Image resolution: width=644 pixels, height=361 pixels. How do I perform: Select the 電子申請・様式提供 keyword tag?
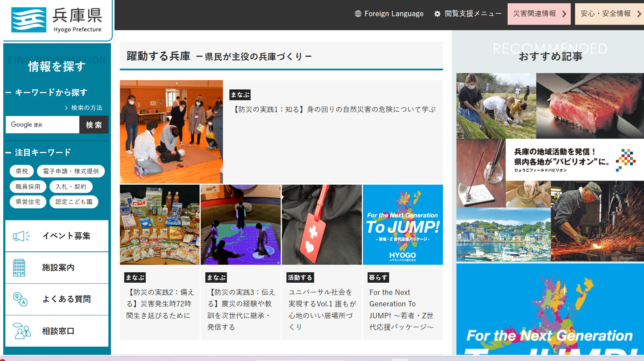click(71, 171)
